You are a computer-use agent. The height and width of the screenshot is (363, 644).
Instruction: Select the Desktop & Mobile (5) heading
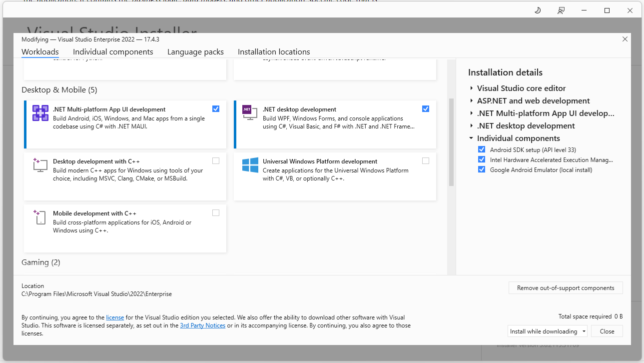coord(59,90)
